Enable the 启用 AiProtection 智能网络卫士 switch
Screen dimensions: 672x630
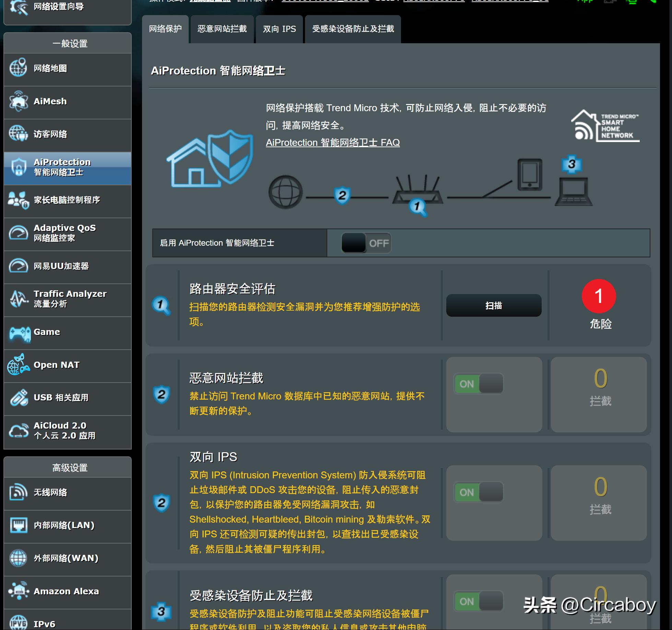tap(365, 243)
